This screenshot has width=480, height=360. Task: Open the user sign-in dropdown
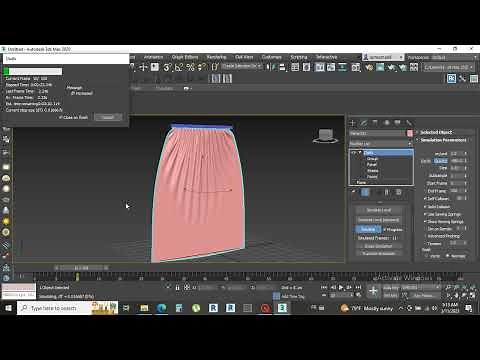point(383,57)
